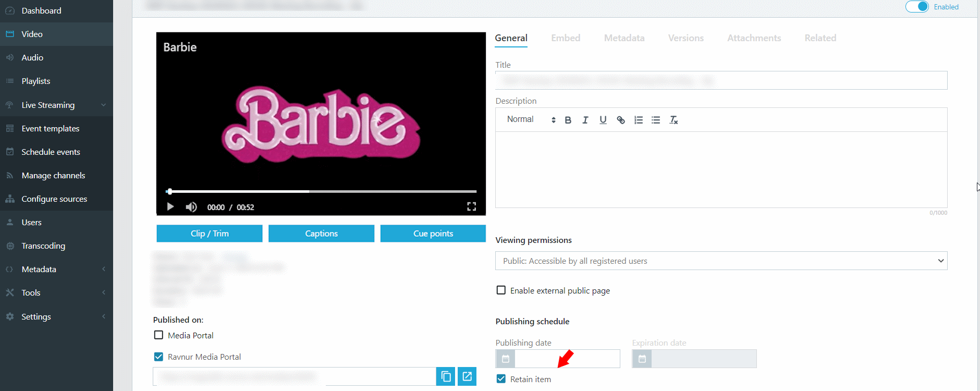The image size is (980, 391).
Task: Click the Configure sources network icon
Action: (9, 199)
